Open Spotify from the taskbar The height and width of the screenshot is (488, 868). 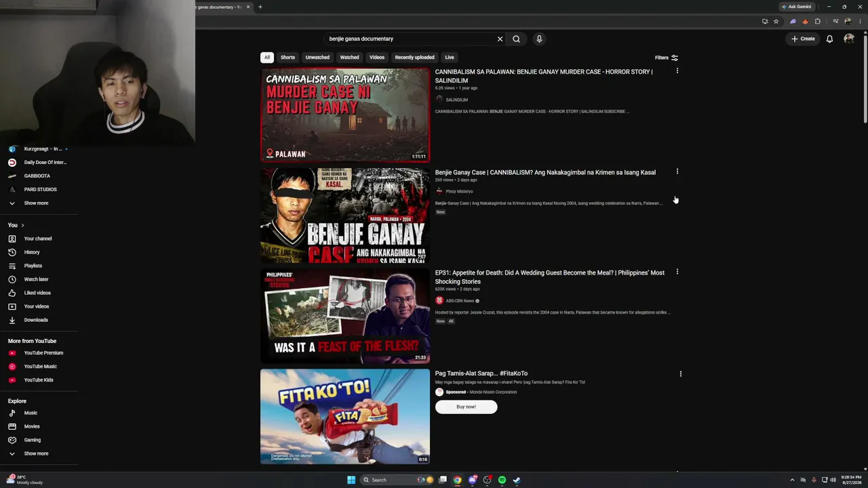[x=502, y=480]
